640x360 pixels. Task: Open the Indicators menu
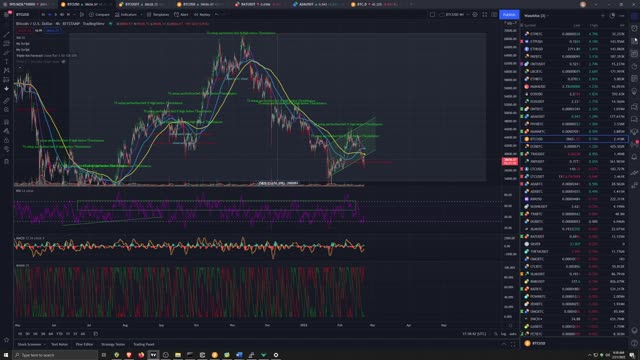126,15
